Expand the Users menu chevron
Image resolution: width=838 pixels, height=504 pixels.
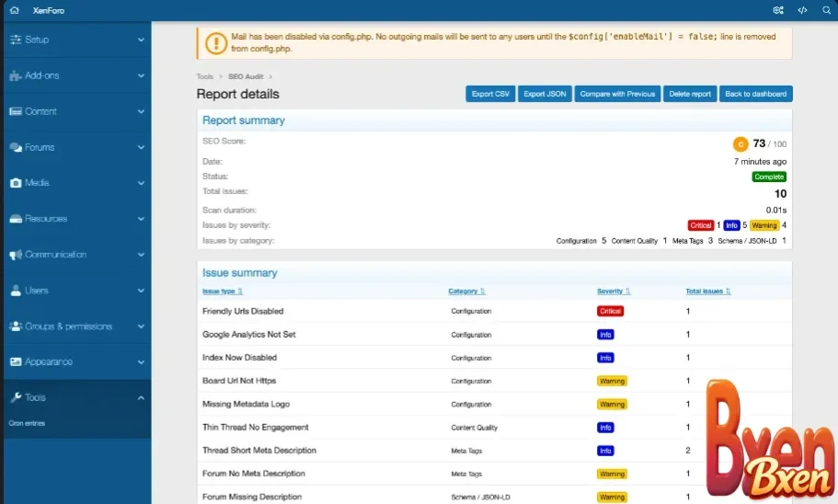pyautogui.click(x=141, y=291)
